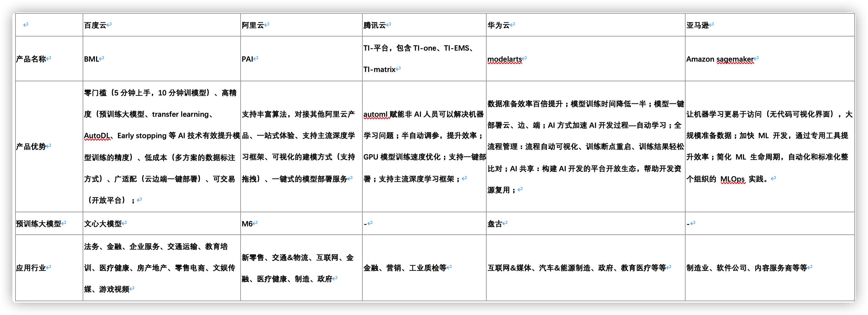The height and width of the screenshot is (315, 868).
Task: Select the 预训练大模型 row label
Action: pyautogui.click(x=39, y=224)
